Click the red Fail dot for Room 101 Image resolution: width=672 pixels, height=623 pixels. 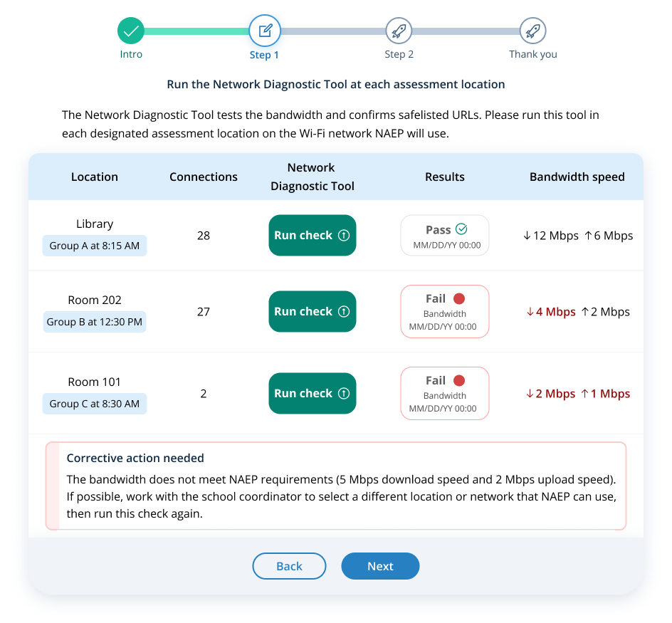coord(459,381)
